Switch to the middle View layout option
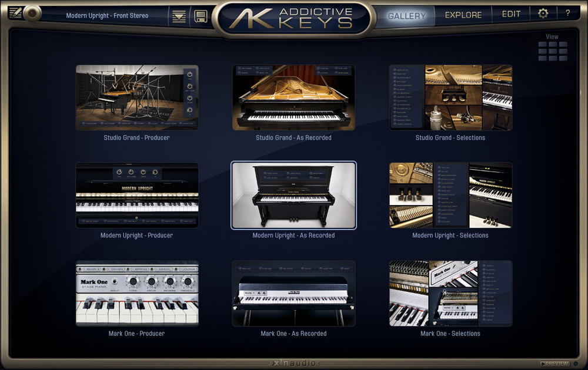 (x=553, y=51)
